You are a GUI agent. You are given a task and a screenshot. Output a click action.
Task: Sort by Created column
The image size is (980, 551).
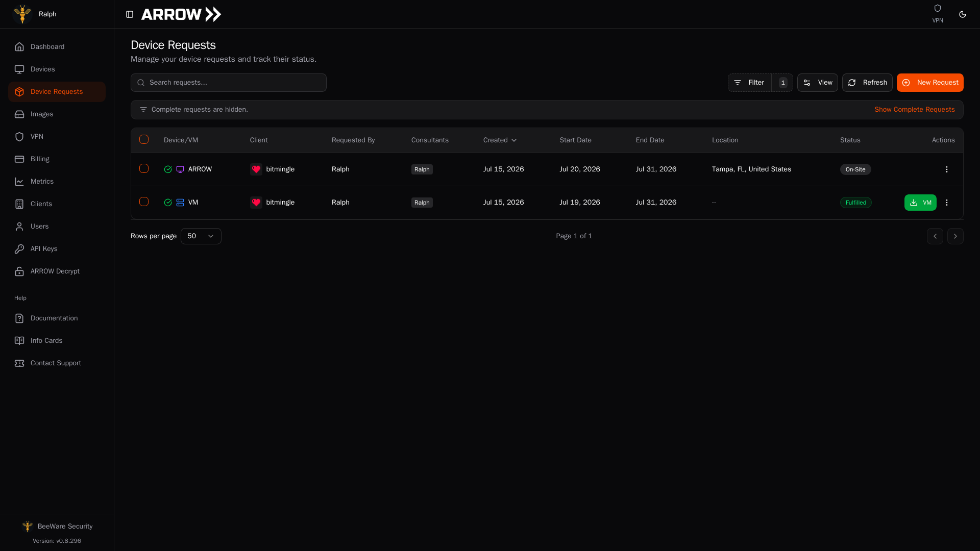500,140
